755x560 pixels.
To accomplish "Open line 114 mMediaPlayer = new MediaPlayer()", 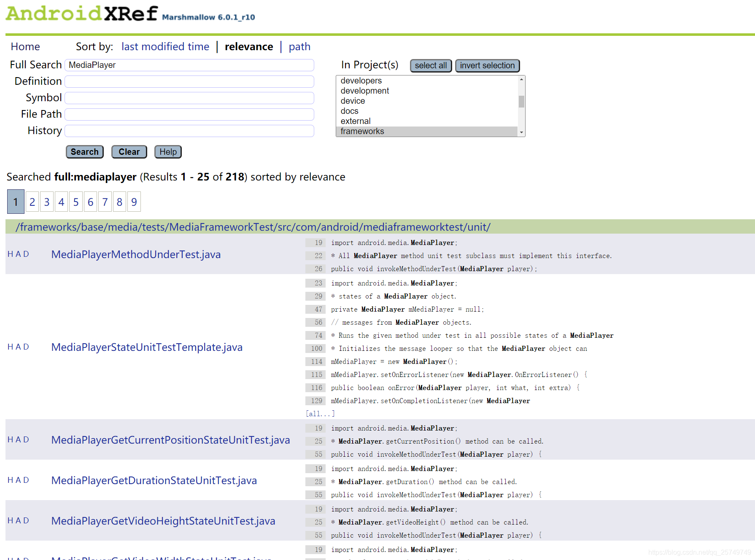I will point(382,362).
